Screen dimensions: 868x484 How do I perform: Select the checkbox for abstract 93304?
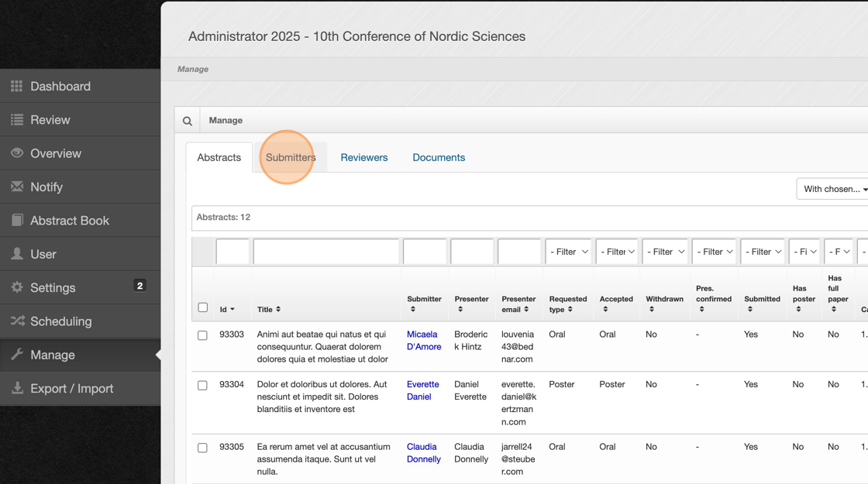[203, 385]
